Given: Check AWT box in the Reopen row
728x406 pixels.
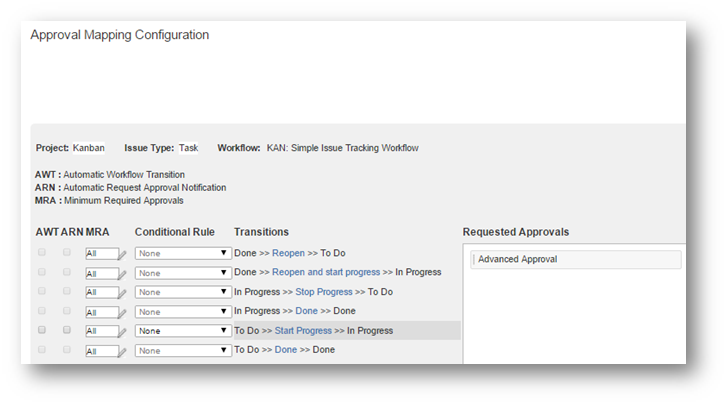Looking at the screenshot, I should pyautogui.click(x=41, y=253).
